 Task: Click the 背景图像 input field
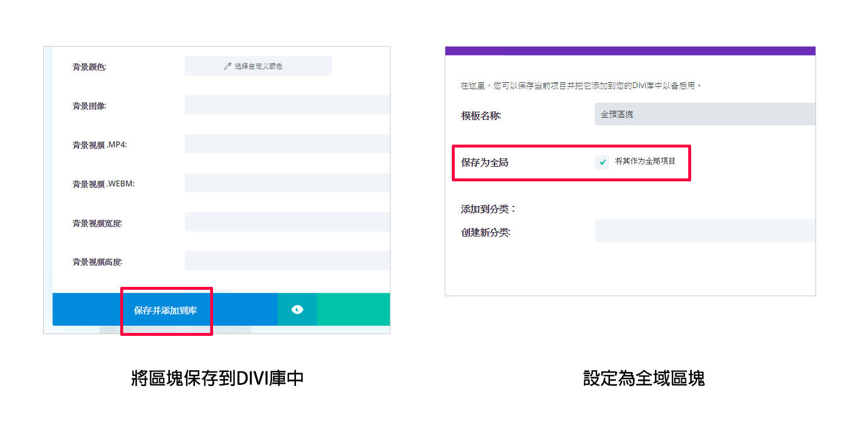click(287, 105)
